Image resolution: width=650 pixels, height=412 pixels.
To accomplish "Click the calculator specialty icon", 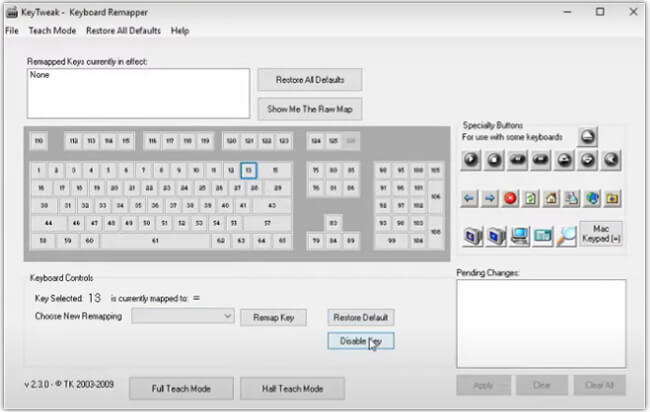I will point(543,236).
